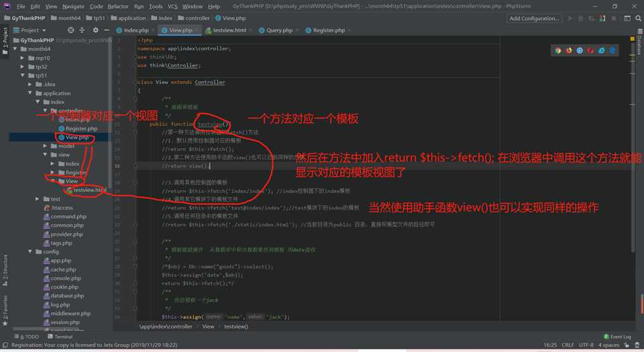Click controller breadcrumb in navigation bar

coord(194,19)
